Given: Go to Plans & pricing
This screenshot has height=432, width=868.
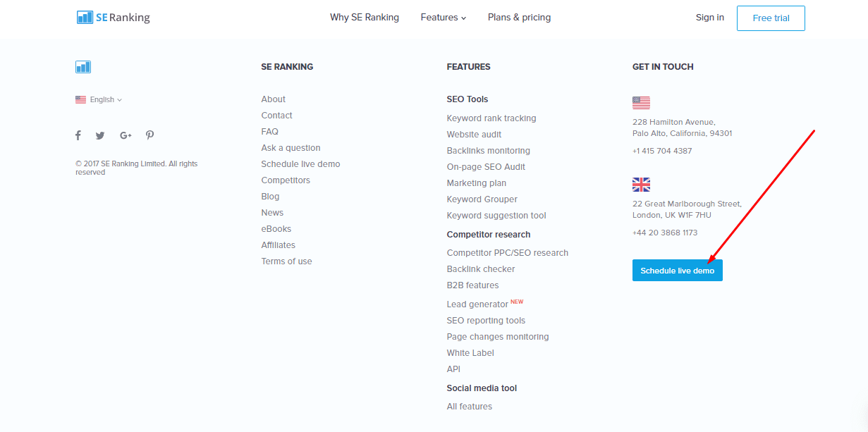Looking at the screenshot, I should (519, 18).
